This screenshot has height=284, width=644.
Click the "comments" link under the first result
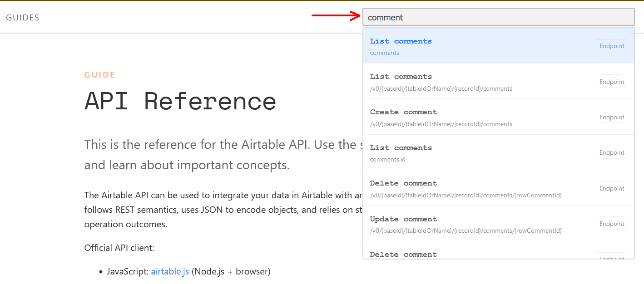(384, 53)
